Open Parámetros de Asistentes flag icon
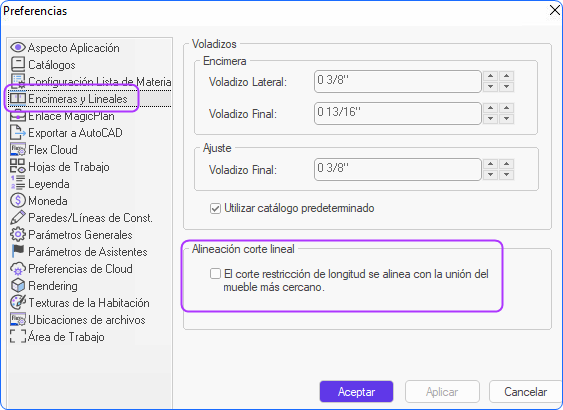Viewport: 563px width, 410px height. click(x=18, y=251)
